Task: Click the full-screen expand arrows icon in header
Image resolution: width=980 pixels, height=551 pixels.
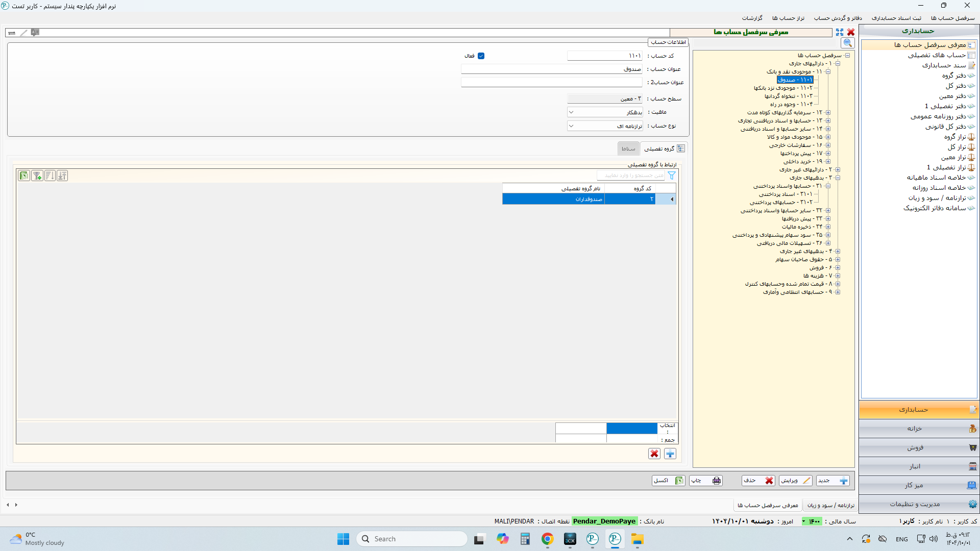Action: click(x=840, y=32)
